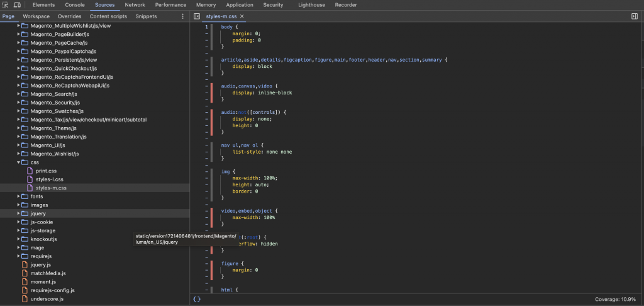
Task: Click the Coverage: 10.9% status link
Action: click(x=615, y=299)
